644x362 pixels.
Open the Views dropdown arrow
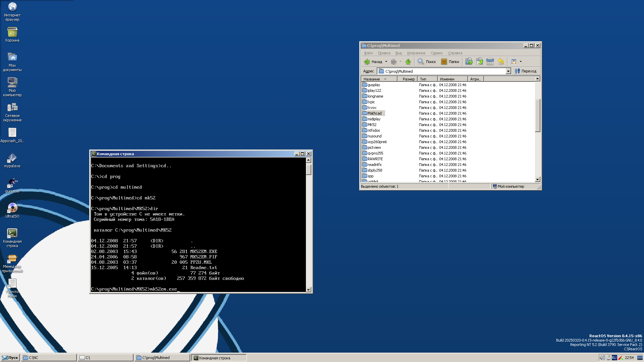[521, 62]
